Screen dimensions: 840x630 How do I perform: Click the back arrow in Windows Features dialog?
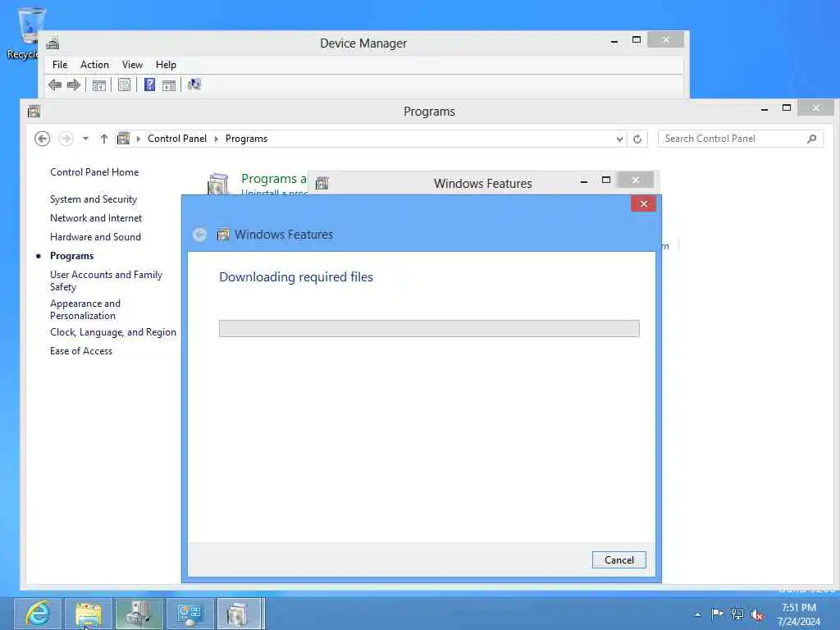coord(199,235)
